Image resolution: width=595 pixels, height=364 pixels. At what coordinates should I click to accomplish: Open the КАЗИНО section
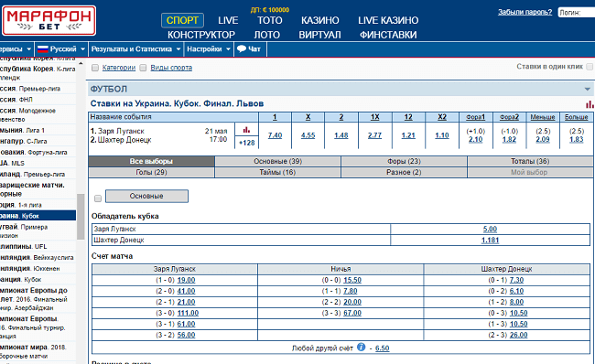320,20
